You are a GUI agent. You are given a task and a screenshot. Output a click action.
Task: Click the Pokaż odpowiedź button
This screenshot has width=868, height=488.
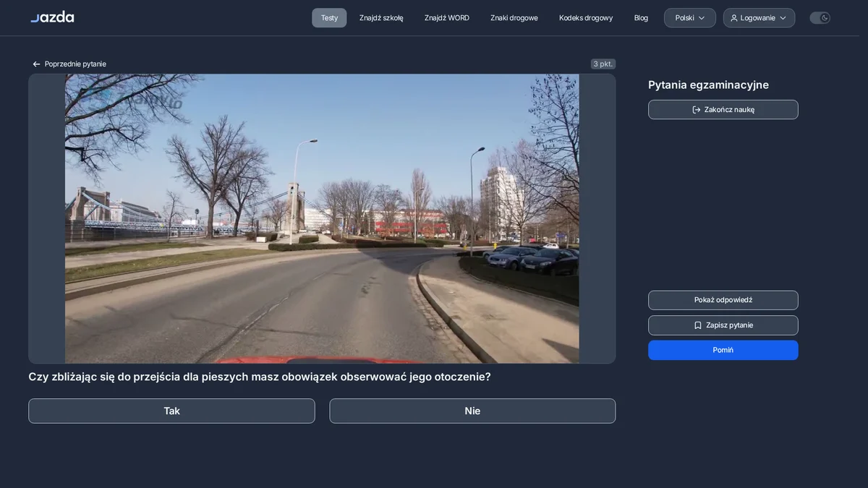coord(723,300)
